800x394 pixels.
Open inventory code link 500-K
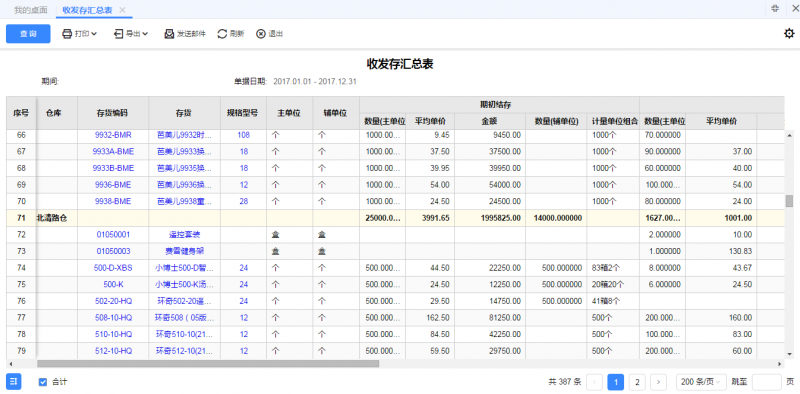113,284
